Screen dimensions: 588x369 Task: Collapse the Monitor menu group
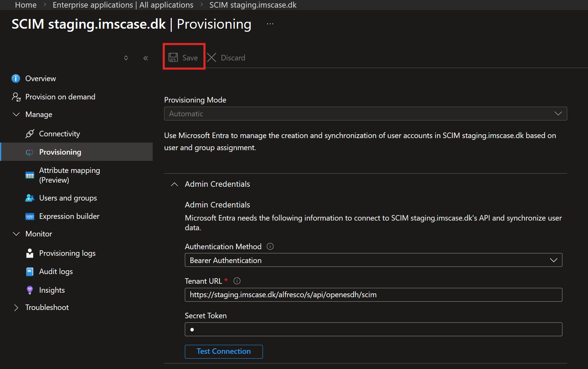(x=16, y=234)
